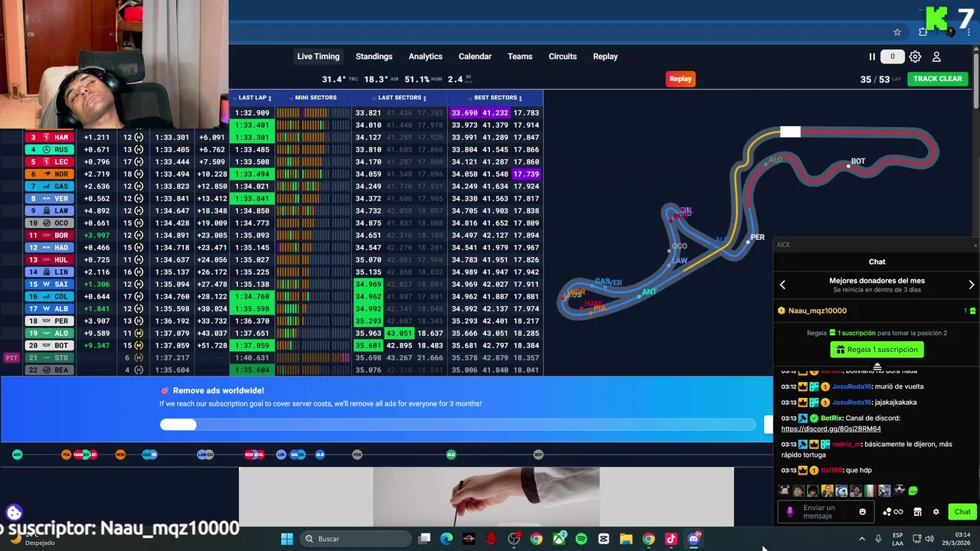This screenshot has width=980, height=551.
Task: Open the browser extensions puzzle icon
Action: click(x=923, y=32)
